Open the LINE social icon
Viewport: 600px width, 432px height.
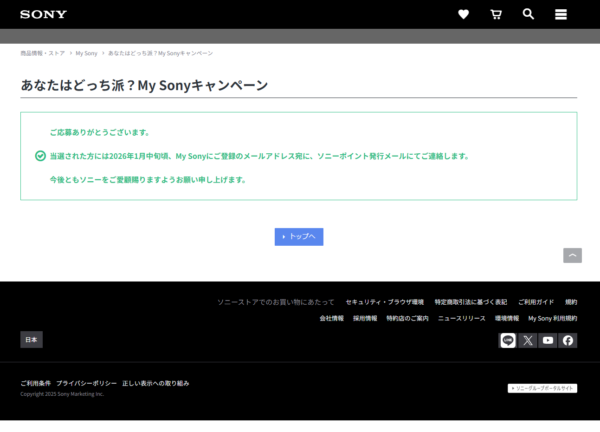[508, 340]
